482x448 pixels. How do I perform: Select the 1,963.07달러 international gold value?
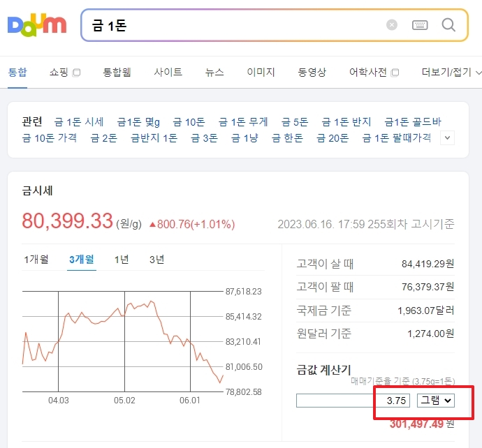coord(425,311)
